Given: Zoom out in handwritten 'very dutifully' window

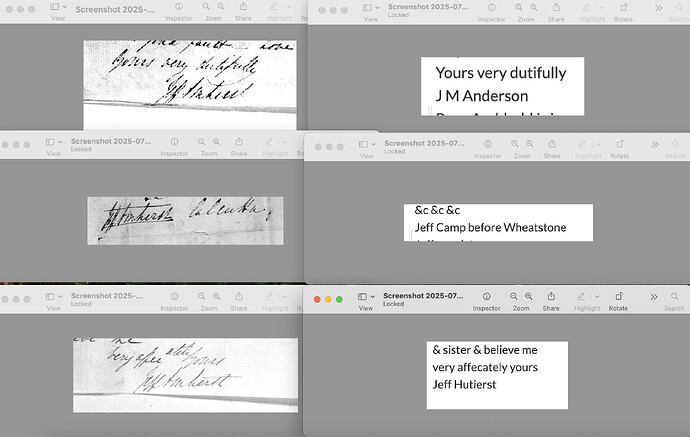Looking at the screenshot, I should pos(206,7).
